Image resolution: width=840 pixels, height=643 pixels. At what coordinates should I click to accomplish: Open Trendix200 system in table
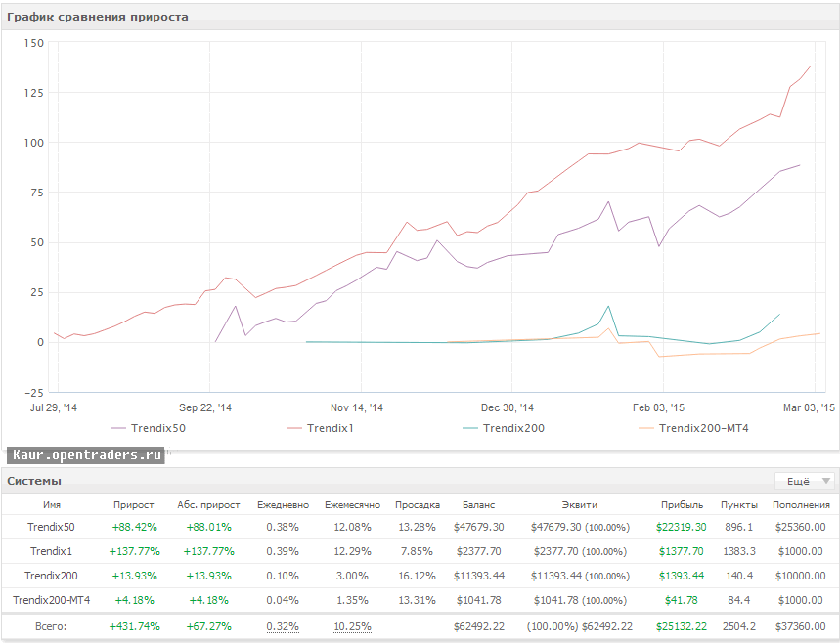tap(52, 576)
